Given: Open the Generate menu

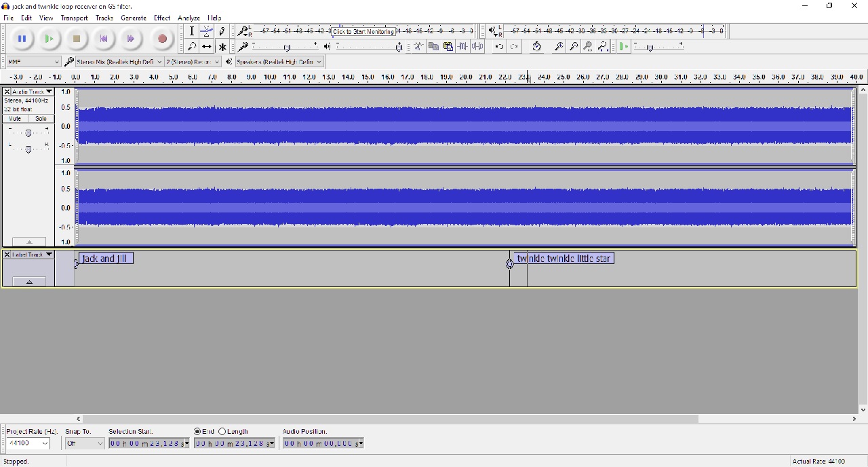Looking at the screenshot, I should point(133,18).
